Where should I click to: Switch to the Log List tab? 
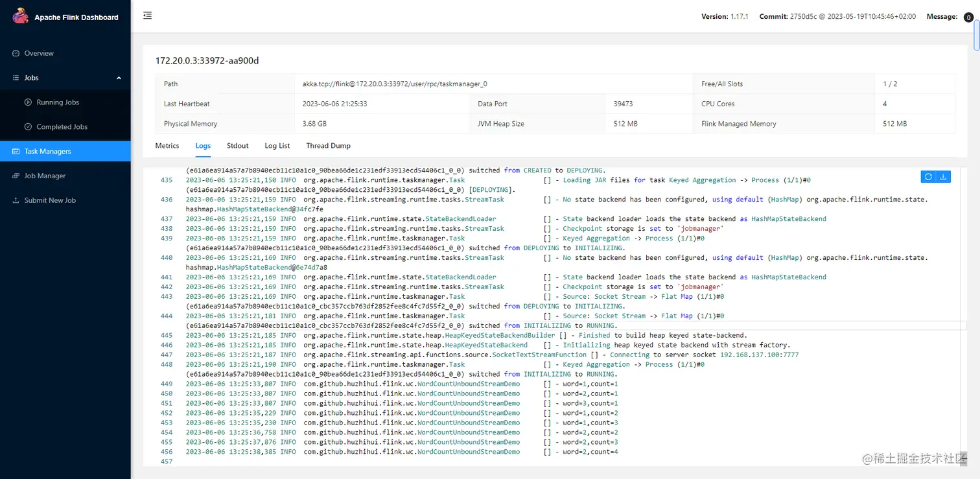pos(277,146)
